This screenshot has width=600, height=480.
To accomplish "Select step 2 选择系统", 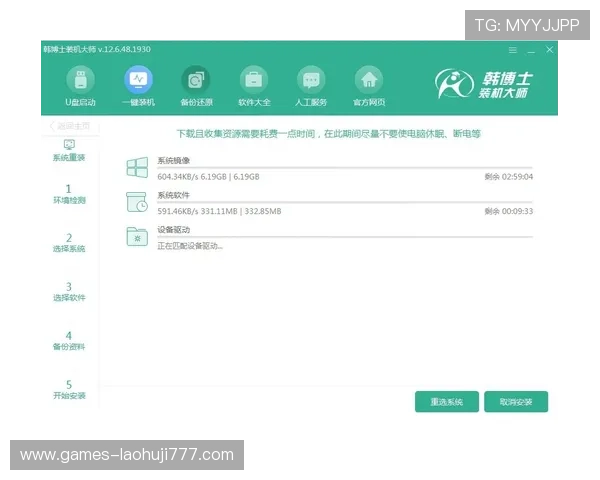I will tap(69, 243).
